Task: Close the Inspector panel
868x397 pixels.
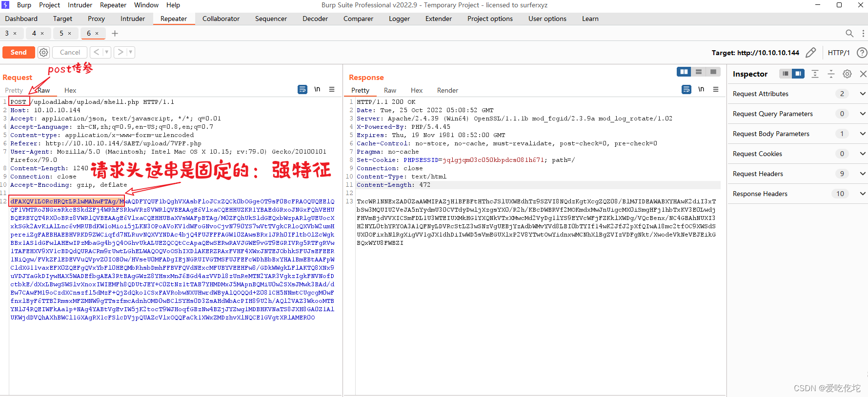Action: point(863,74)
